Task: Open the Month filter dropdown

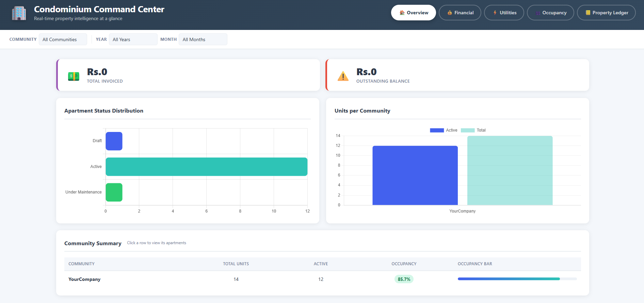Action: tap(203, 39)
